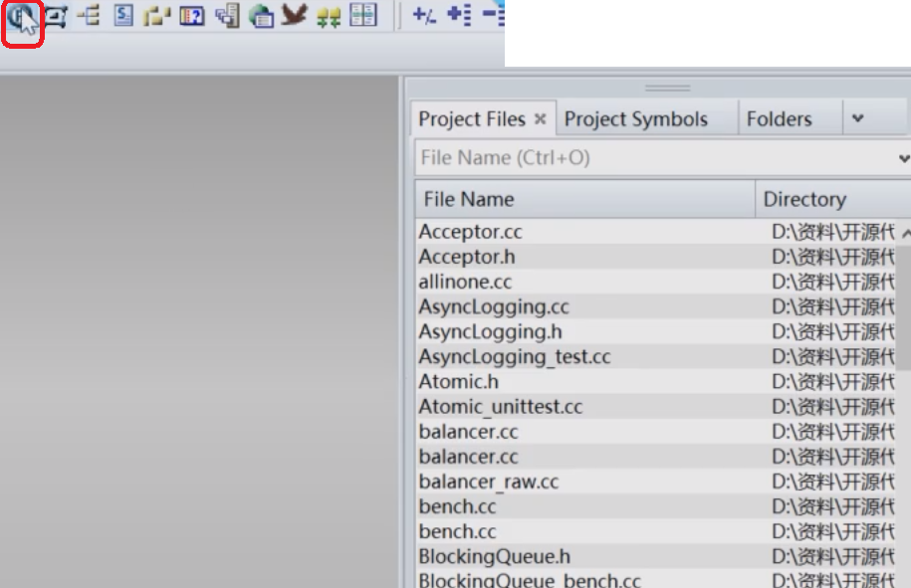Click the globe toolbar icon
This screenshot has height=588, width=911.
pos(261,16)
